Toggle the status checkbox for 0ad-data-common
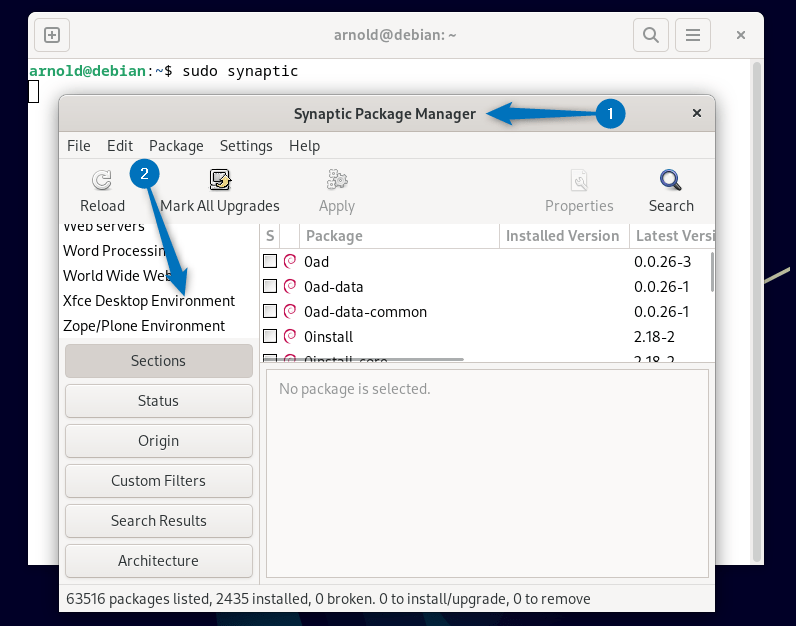The width and height of the screenshot is (796, 626). tap(270, 311)
